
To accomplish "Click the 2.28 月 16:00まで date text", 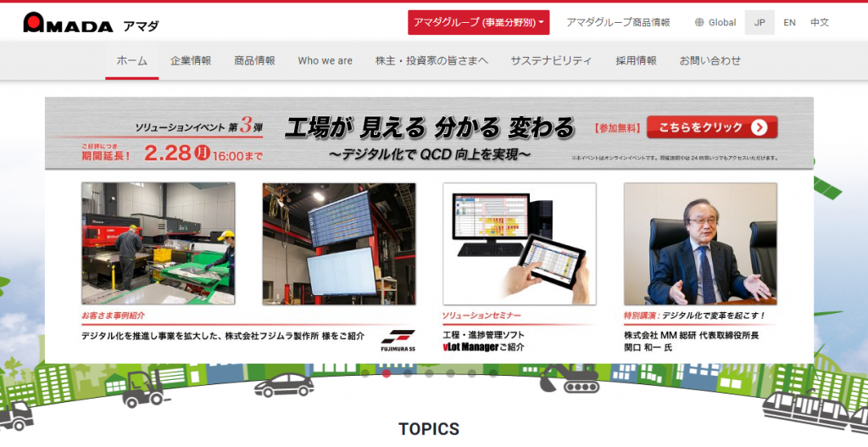I will pos(203,154).
